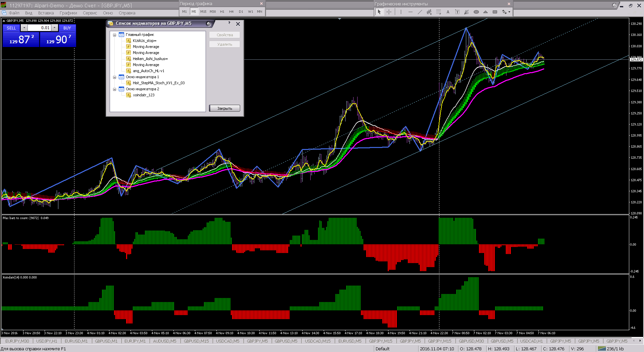This screenshot has height=352, width=644.
Task: Collapse the Окно индикатора 2 node
Action: [x=115, y=89]
